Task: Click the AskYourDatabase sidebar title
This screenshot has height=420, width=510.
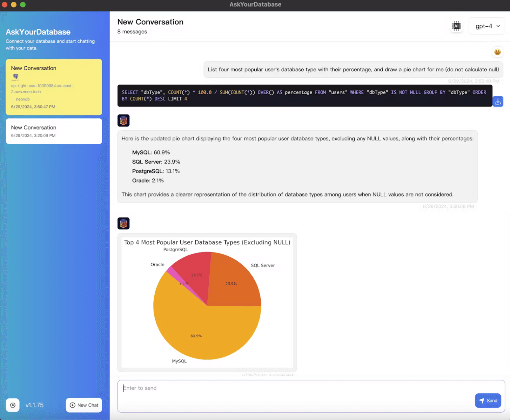Action: [x=38, y=32]
